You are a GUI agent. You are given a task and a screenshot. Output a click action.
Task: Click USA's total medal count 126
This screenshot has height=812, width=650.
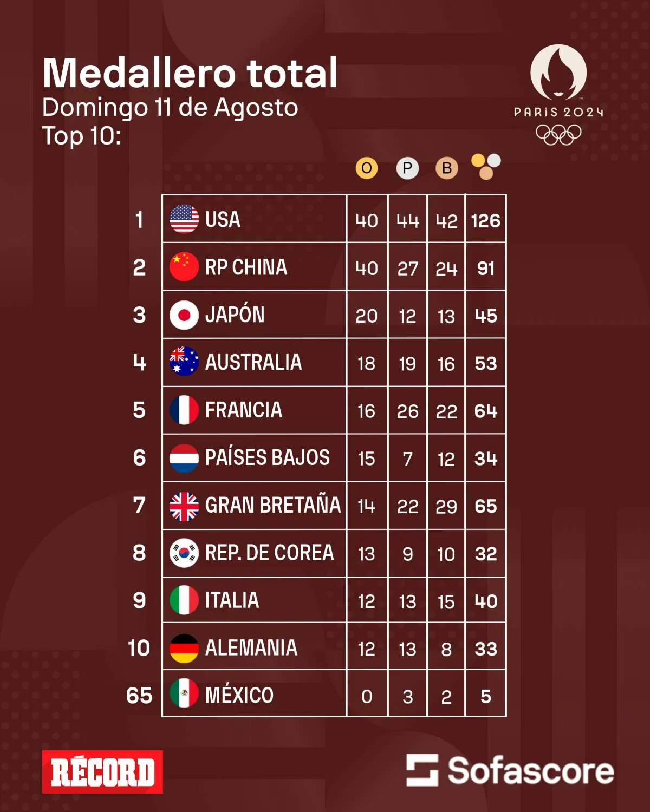tap(486, 221)
